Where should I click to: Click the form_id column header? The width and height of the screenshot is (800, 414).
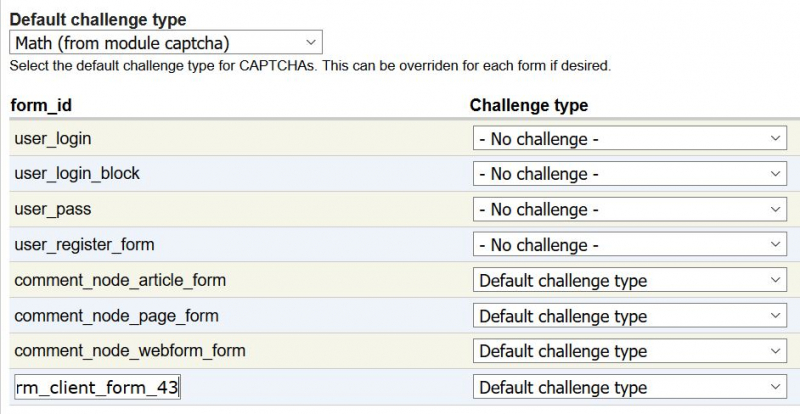coord(41,105)
